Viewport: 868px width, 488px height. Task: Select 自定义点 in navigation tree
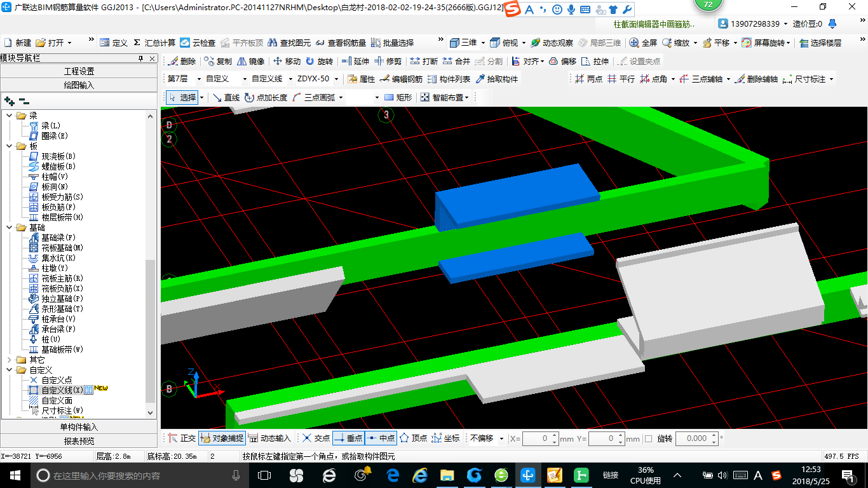point(57,380)
